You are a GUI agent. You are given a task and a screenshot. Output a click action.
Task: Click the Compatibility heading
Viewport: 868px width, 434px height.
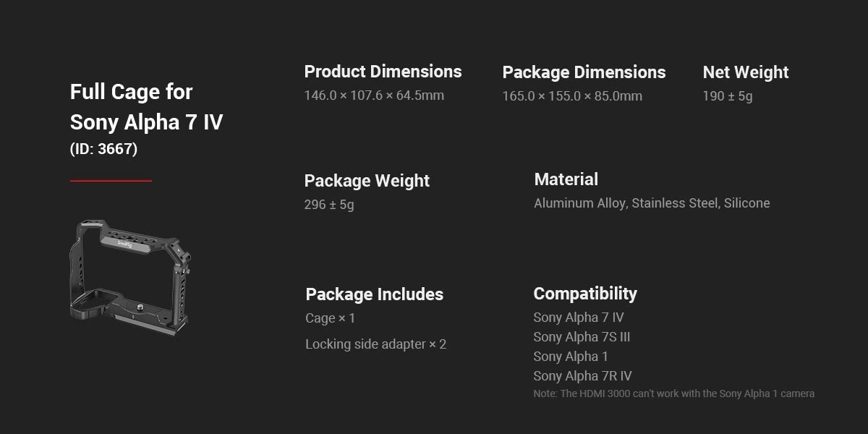584,294
